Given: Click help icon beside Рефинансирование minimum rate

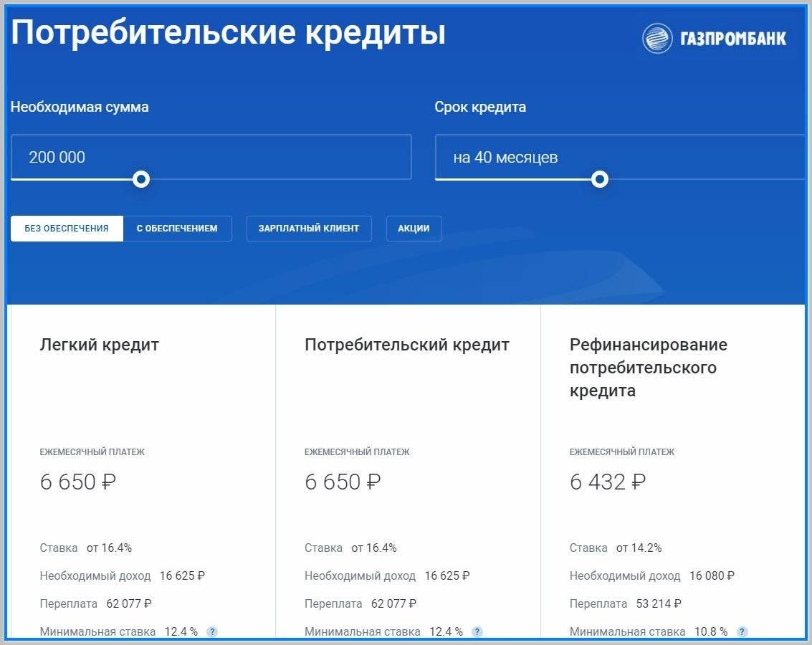Looking at the screenshot, I should tap(742, 631).
